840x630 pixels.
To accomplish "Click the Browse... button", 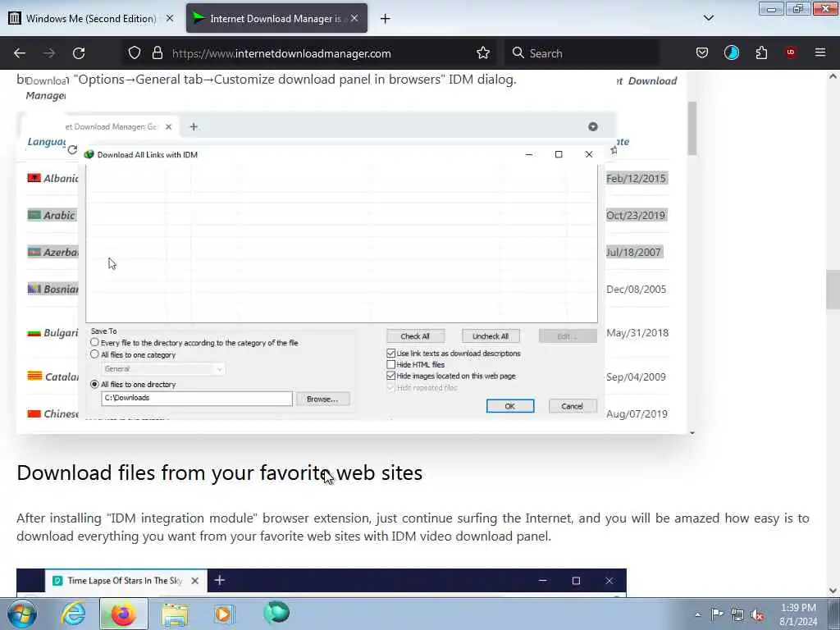I will click(x=322, y=399).
